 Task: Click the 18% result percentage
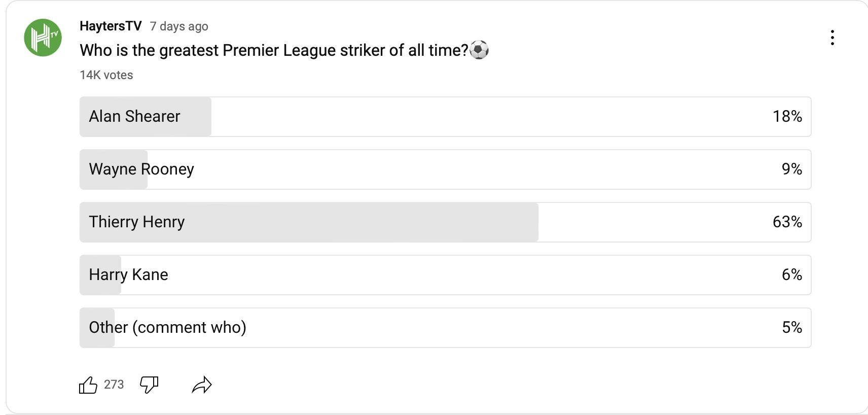(x=787, y=117)
